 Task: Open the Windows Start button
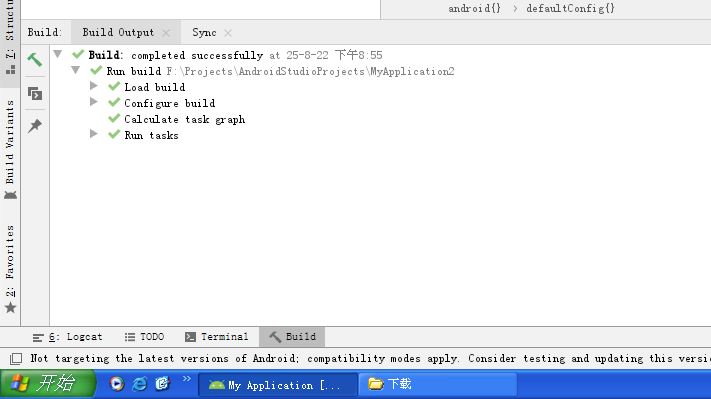coord(48,384)
